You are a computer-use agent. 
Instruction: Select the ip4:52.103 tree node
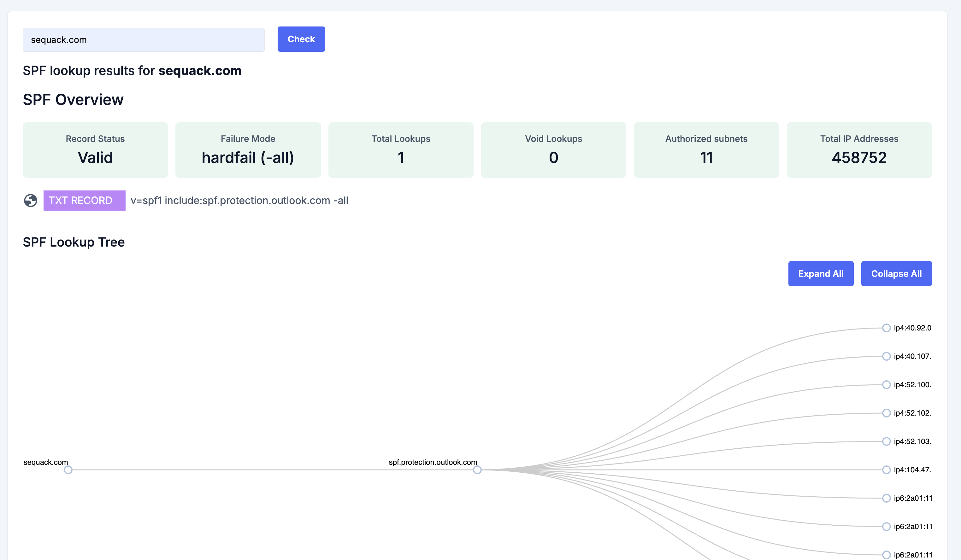point(886,441)
